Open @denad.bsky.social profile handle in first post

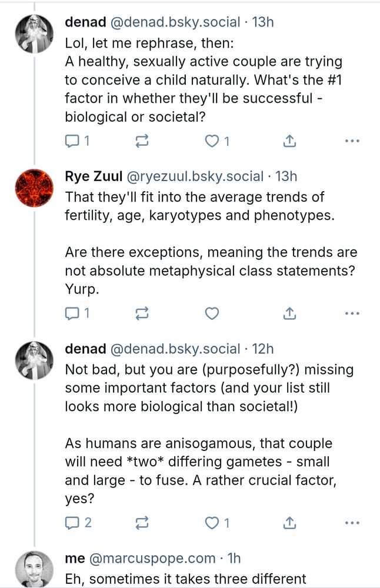click(x=175, y=22)
